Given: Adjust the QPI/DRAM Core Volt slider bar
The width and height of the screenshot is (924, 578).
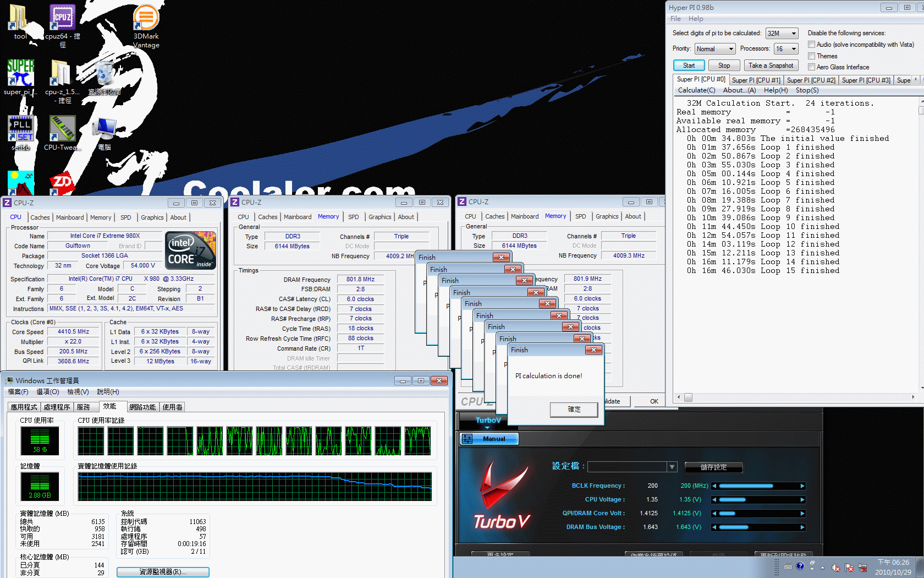Looking at the screenshot, I should tap(758, 514).
